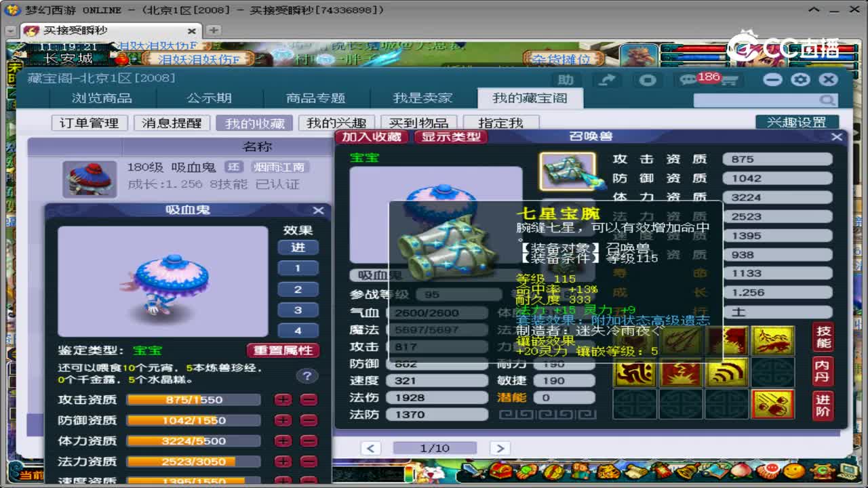Open new tab plus button beside 买接受瞬秒
This screenshot has width=868, height=488.
(213, 30)
